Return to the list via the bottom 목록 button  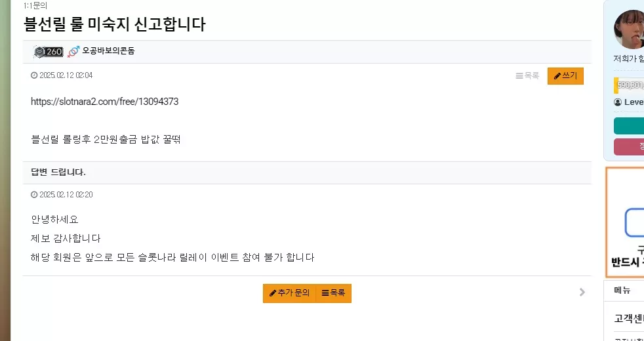(x=334, y=293)
